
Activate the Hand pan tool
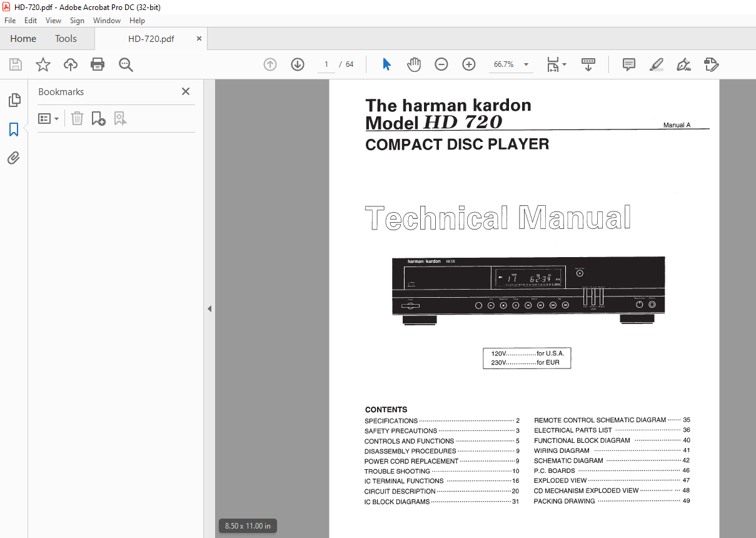click(x=414, y=64)
